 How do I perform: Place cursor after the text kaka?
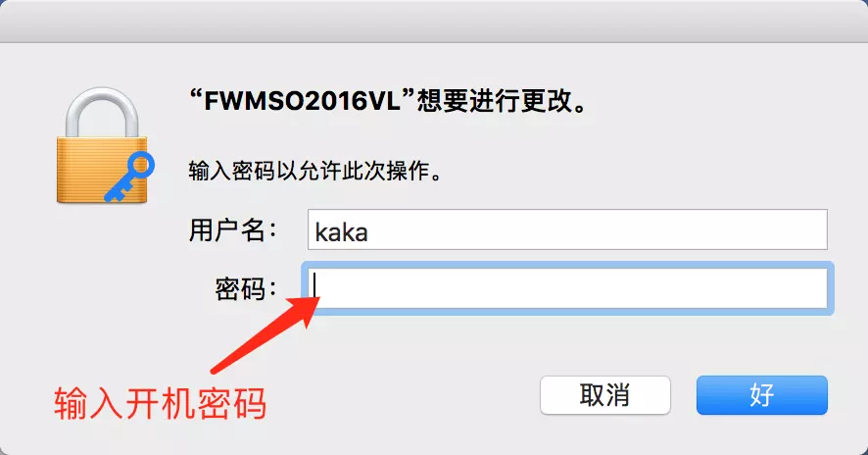369,231
